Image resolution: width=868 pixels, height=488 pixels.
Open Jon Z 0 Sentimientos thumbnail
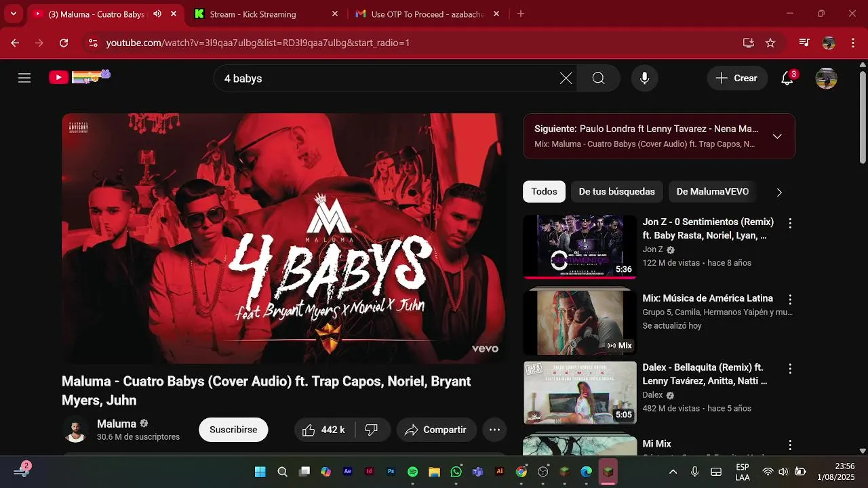(580, 247)
